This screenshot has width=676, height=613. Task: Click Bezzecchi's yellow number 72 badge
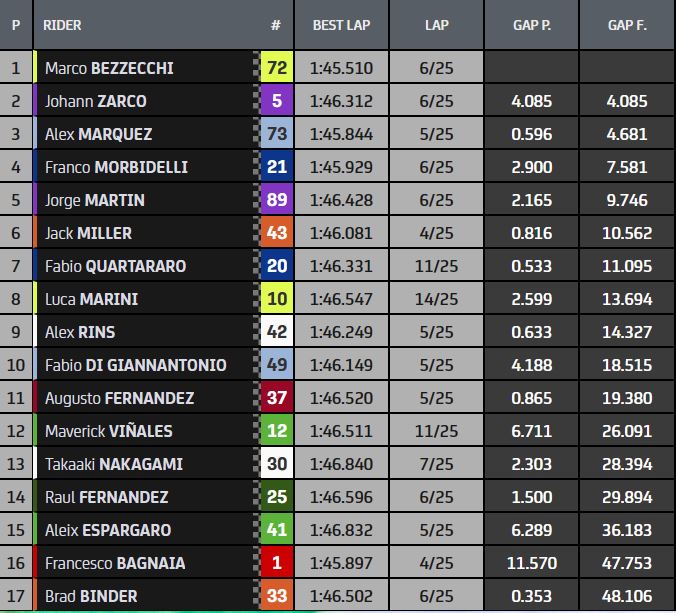click(276, 68)
